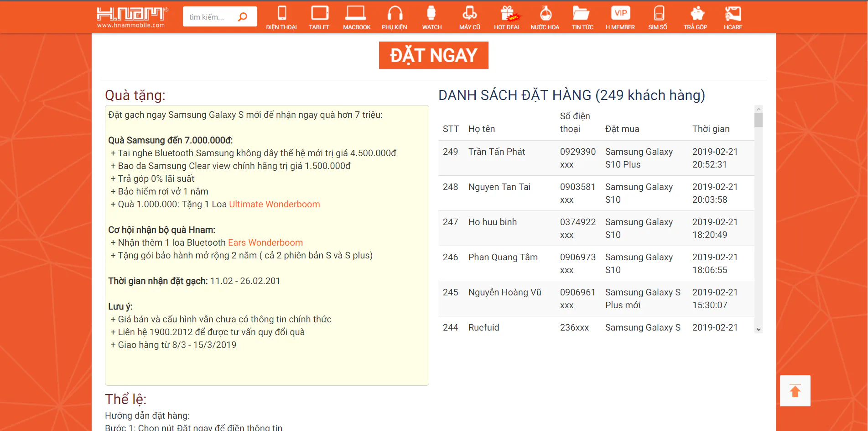This screenshot has height=431, width=868.
Task: Click Samsung Galaxy S10 Plus in row 249
Action: click(639, 158)
